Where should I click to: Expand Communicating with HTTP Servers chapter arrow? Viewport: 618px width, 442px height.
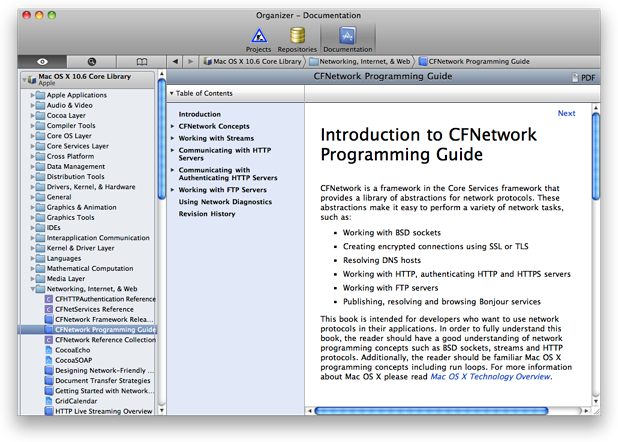click(x=172, y=150)
